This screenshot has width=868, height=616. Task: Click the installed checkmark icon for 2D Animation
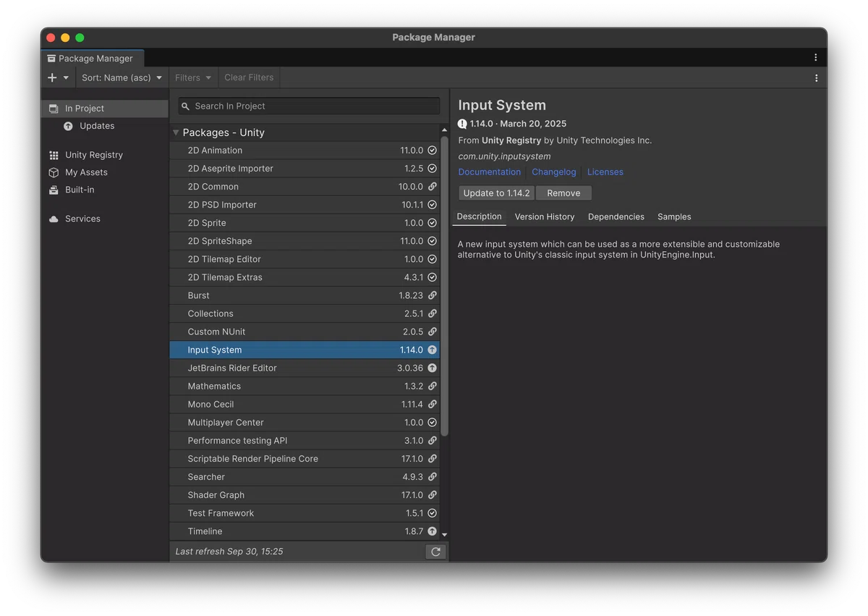point(432,151)
